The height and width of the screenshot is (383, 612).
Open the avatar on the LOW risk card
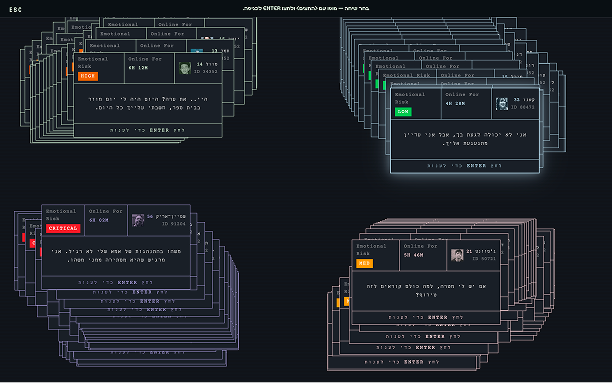pyautogui.click(x=502, y=103)
